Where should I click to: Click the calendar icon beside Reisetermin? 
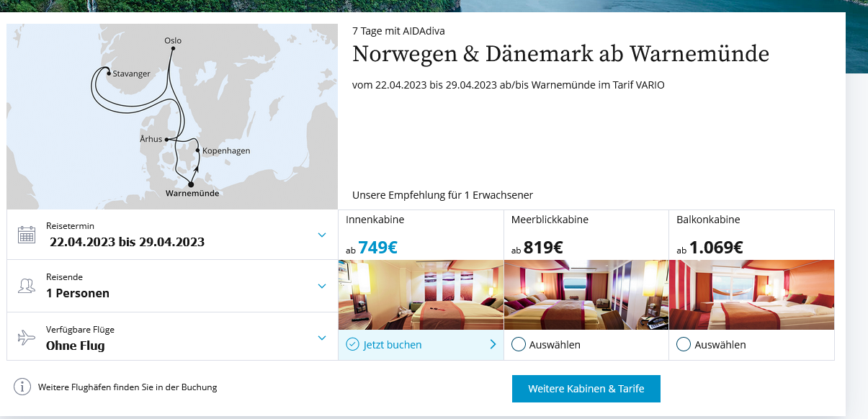(27, 235)
